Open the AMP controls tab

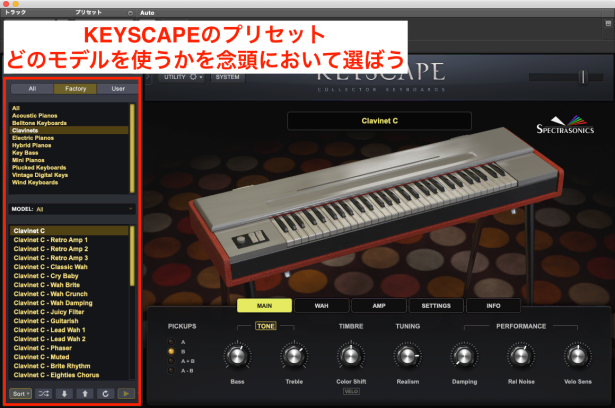click(379, 306)
